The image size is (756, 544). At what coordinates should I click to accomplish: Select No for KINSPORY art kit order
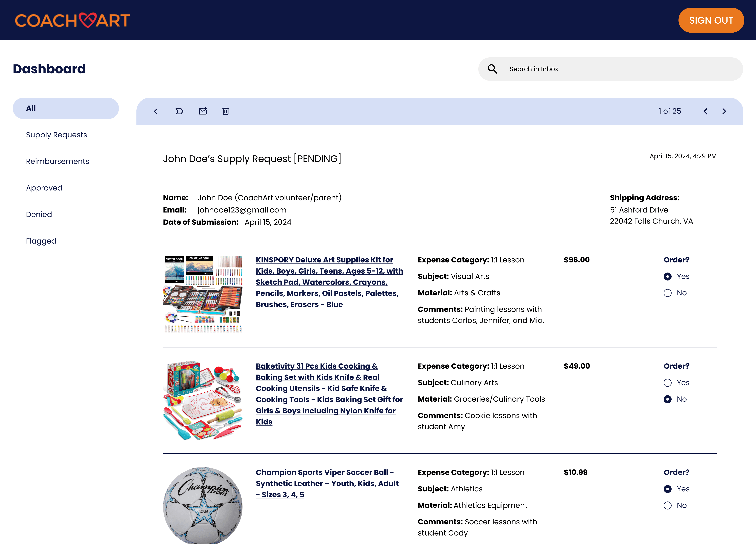667,293
